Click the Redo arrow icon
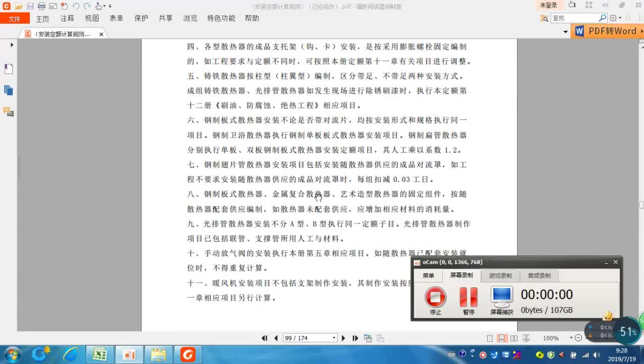Image resolution: width=644 pixels, height=364 pixels. [87, 6]
